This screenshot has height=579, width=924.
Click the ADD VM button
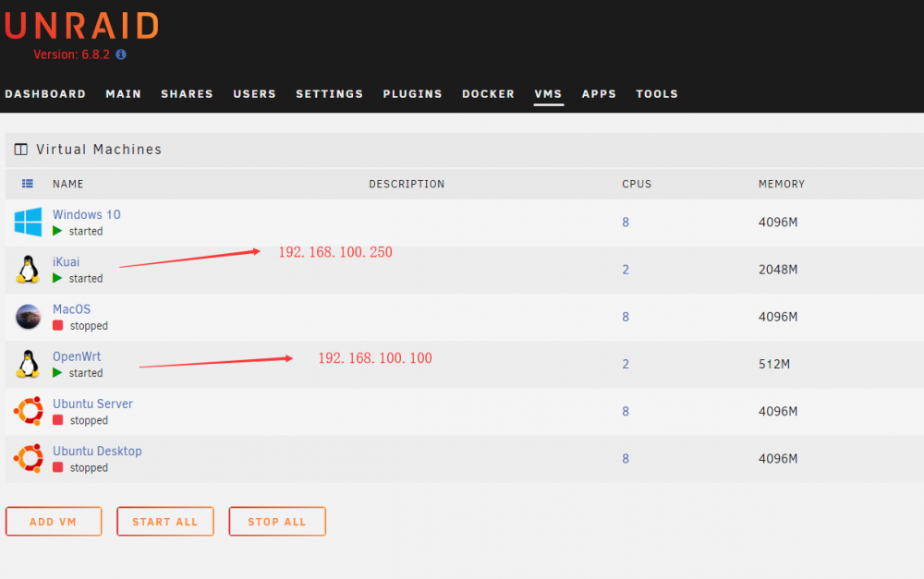[54, 521]
